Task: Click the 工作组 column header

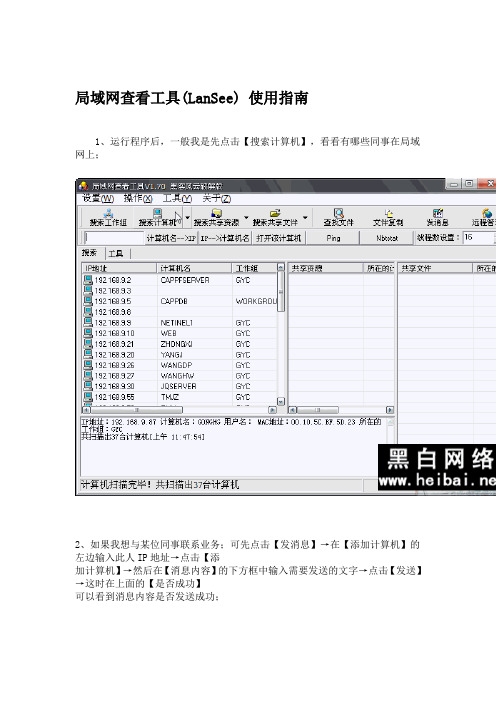Action: click(x=254, y=268)
